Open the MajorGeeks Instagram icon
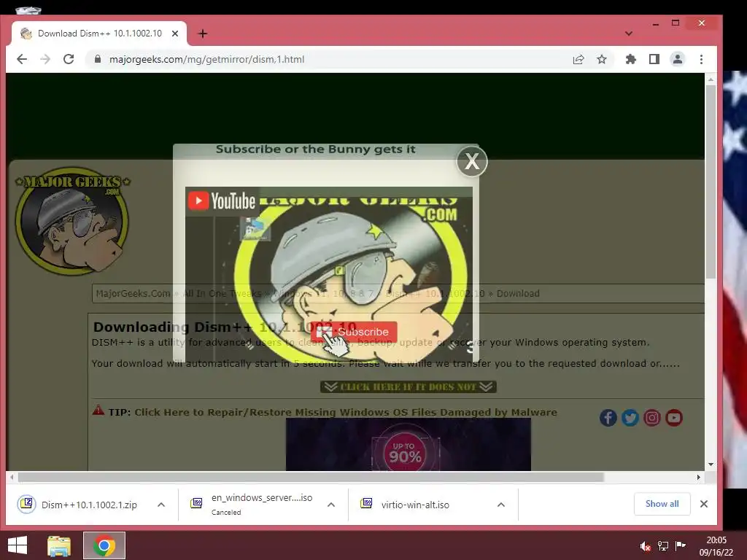 tap(651, 418)
